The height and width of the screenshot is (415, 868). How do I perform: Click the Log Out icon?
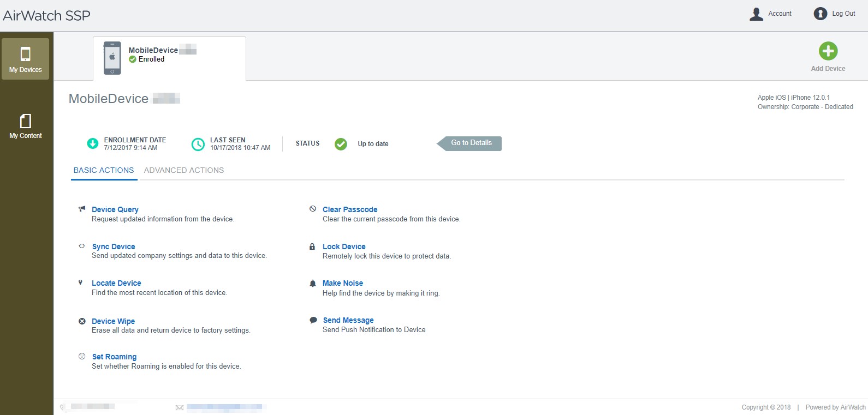820,14
